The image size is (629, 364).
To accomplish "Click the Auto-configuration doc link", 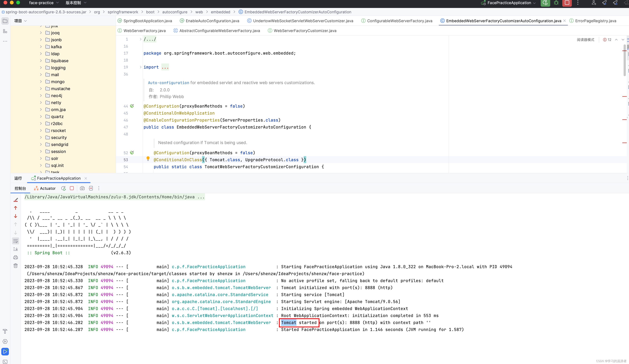I will [169, 83].
